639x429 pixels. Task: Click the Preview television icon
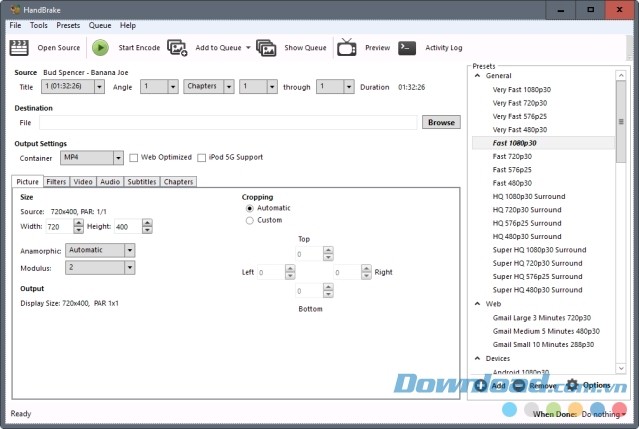347,47
